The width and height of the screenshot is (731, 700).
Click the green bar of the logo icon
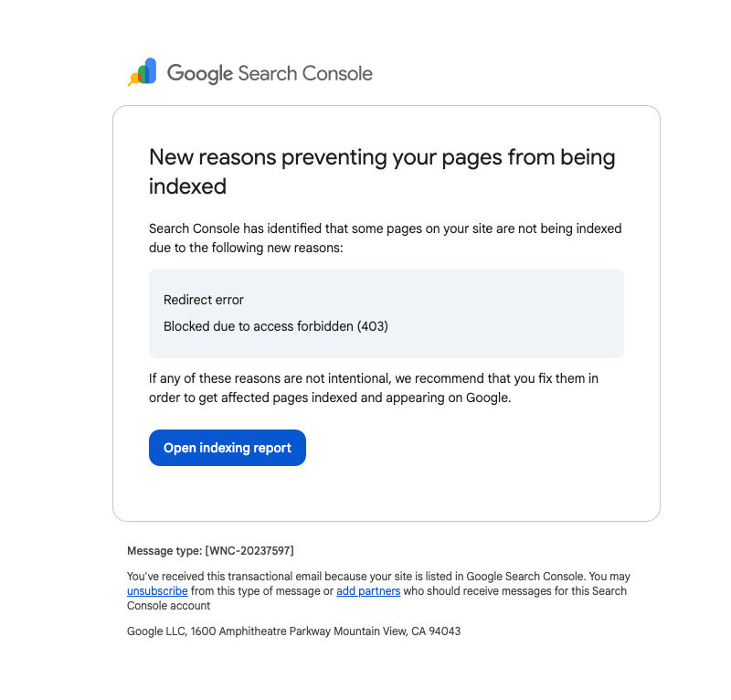[143, 74]
